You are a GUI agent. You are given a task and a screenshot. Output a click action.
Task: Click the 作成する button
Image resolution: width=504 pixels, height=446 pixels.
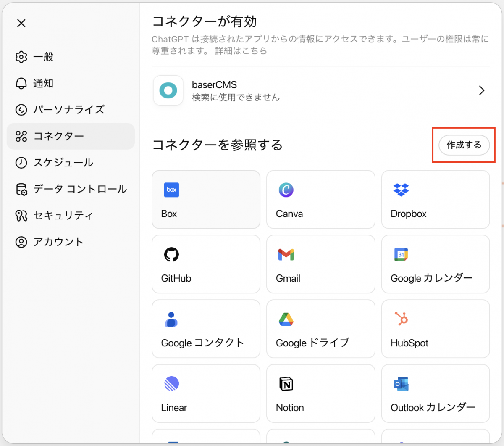(464, 145)
